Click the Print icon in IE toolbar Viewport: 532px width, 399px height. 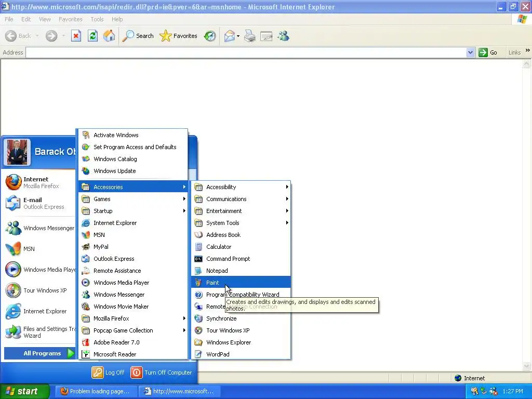(x=250, y=36)
